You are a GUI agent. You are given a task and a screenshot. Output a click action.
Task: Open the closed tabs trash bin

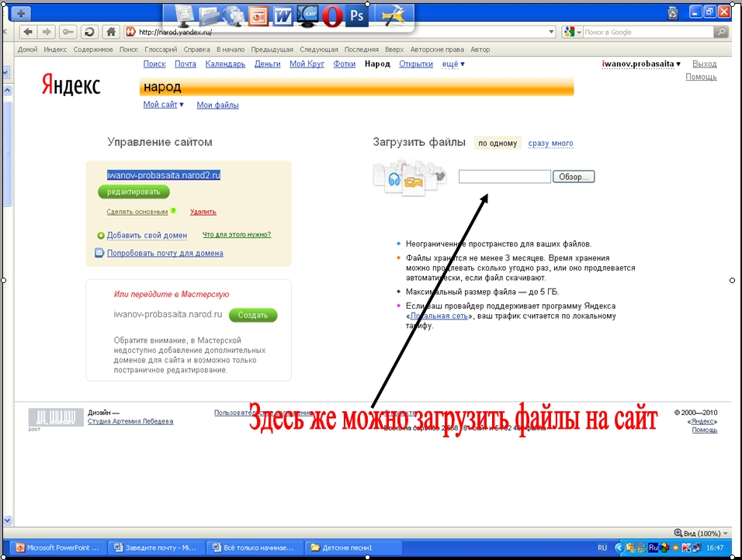click(673, 12)
